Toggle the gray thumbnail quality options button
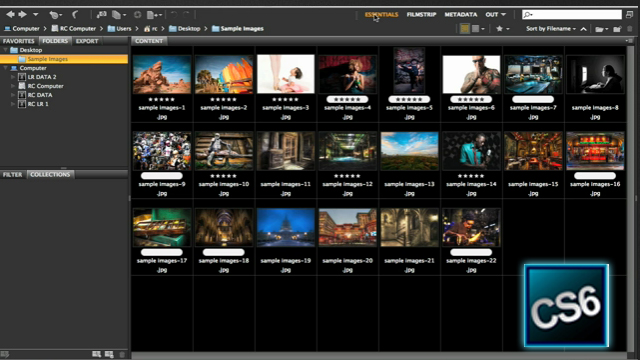The image size is (640, 360). [476, 29]
